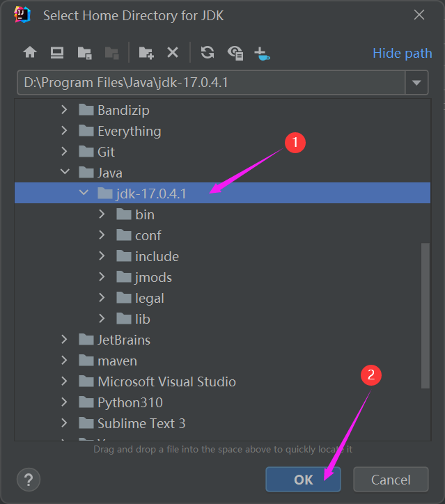Image resolution: width=445 pixels, height=504 pixels.
Task: Expand the Git folder
Action: click(x=64, y=152)
